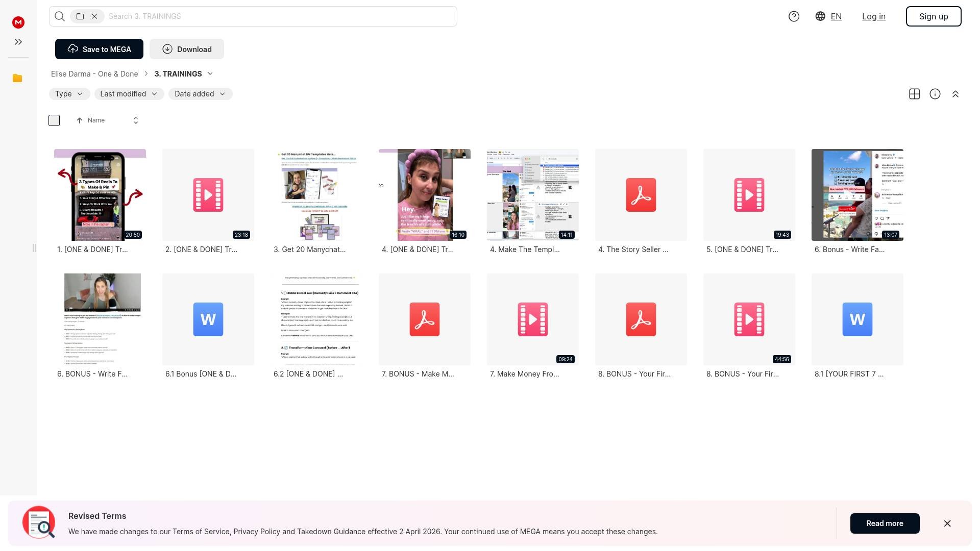Show the file info panel icon
Image resolution: width=980 pixels, height=551 pixels.
935,94
